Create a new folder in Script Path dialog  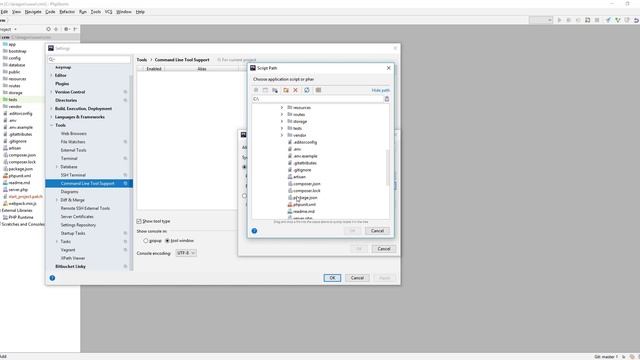pyautogui.click(x=286, y=90)
